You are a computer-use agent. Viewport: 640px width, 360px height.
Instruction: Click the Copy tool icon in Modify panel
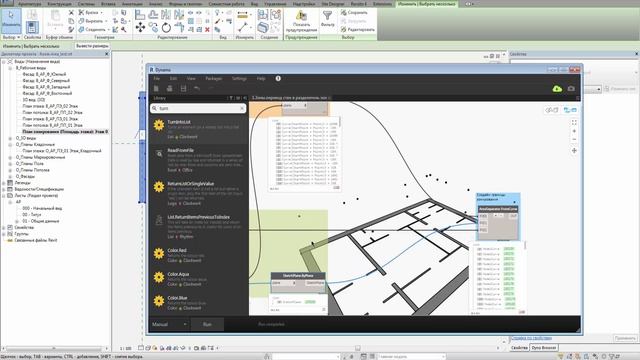153,27
